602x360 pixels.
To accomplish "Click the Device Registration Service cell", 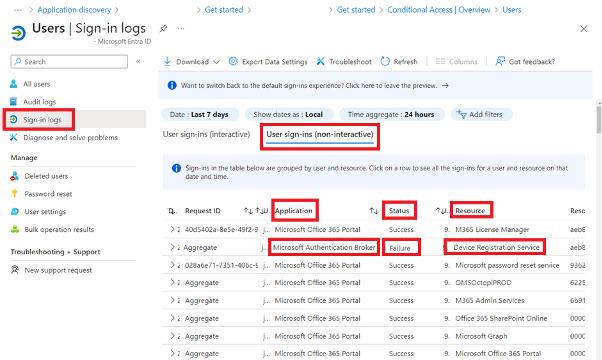I will tap(496, 248).
